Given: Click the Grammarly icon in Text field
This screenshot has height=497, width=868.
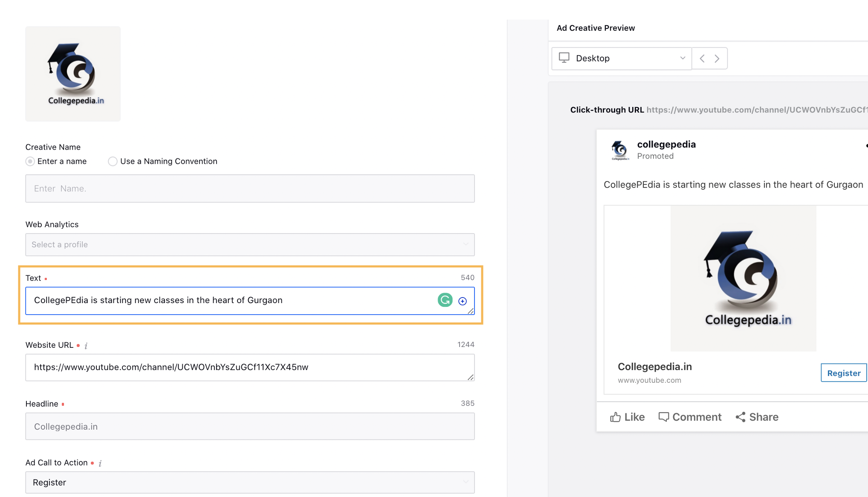Looking at the screenshot, I should pos(445,300).
